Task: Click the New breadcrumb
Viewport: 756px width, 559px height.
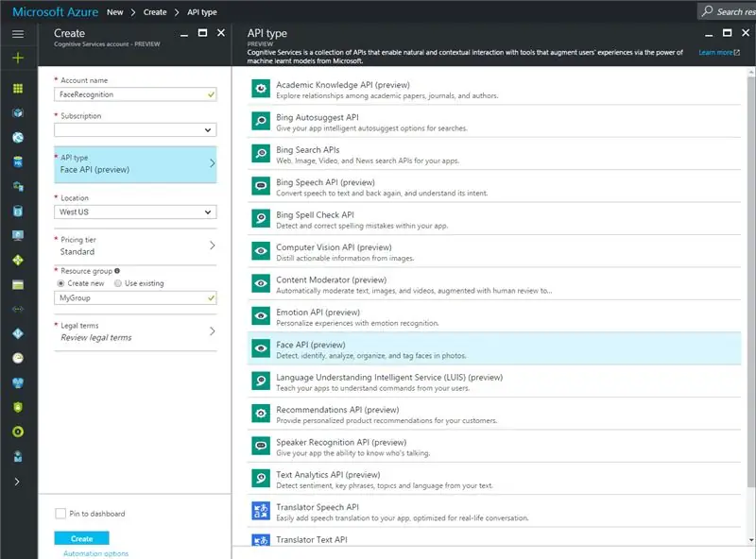Action: click(x=114, y=12)
